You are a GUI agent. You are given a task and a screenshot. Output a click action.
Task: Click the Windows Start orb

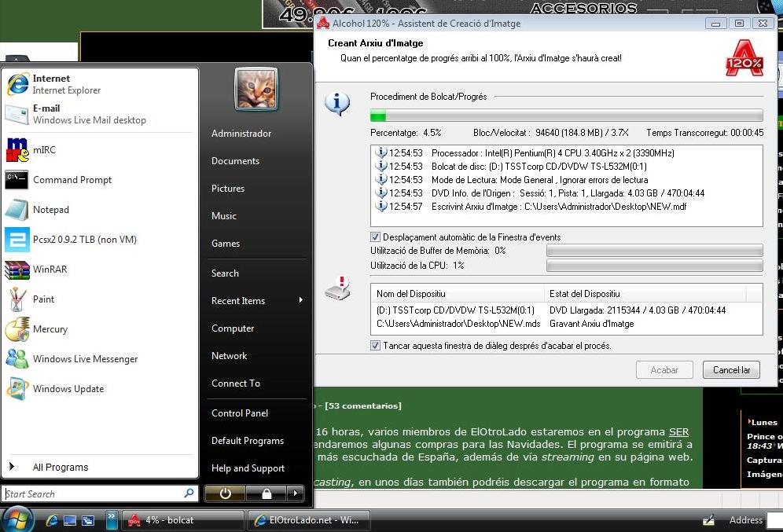[19, 520]
